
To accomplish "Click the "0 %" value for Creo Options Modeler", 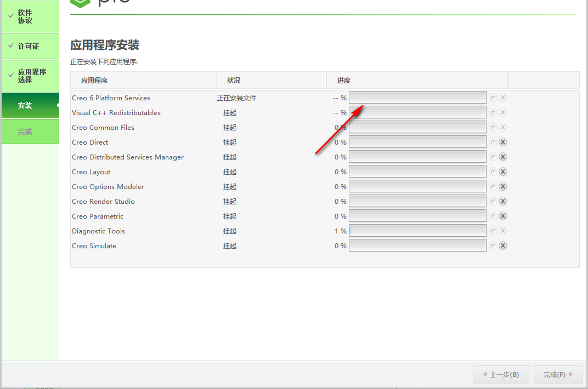I will (341, 186).
